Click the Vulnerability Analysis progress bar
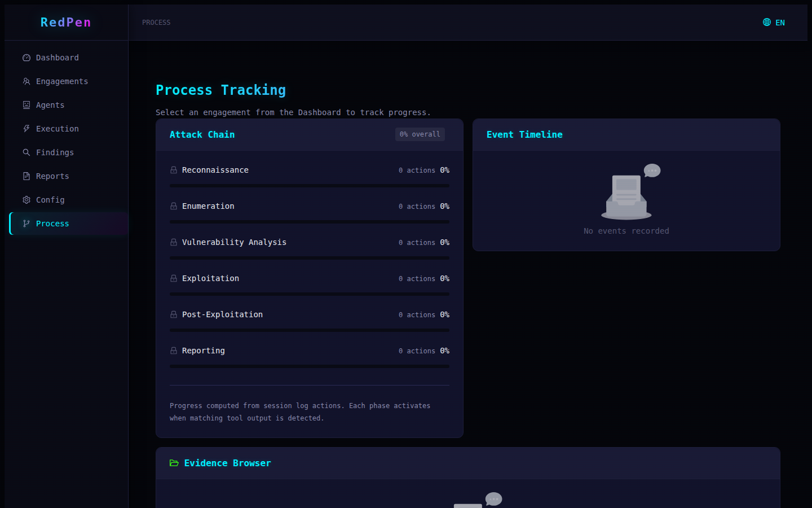 [310, 258]
